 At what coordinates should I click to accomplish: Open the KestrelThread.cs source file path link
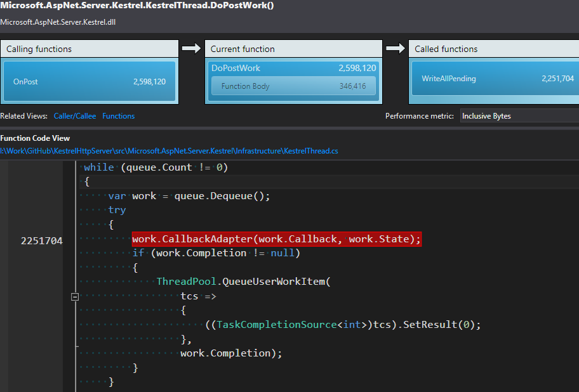click(169, 151)
